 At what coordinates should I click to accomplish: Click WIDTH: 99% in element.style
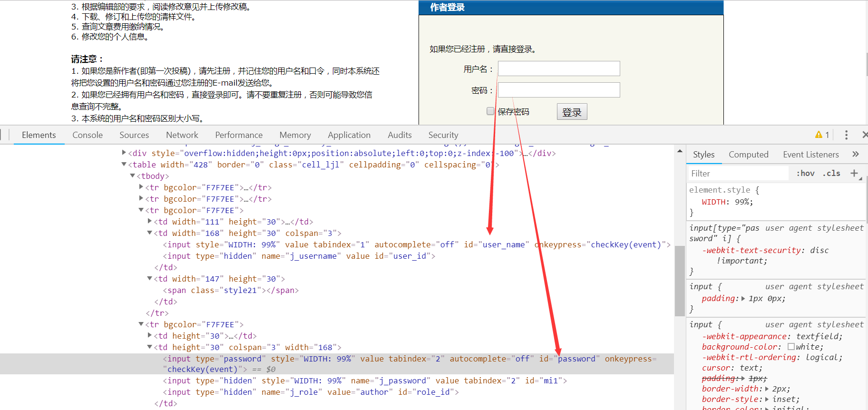tap(727, 202)
